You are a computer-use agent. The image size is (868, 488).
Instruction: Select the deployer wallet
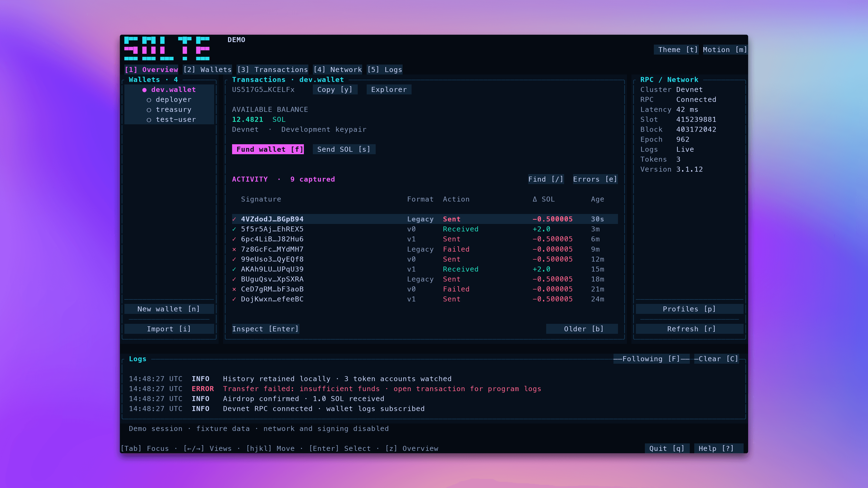point(169,100)
